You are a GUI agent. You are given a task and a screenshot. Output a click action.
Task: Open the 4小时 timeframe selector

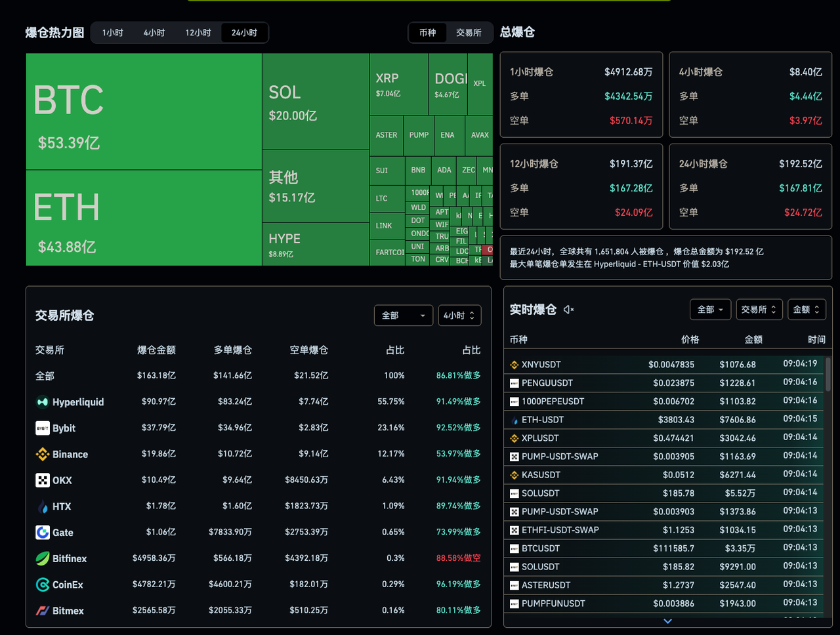[459, 315]
